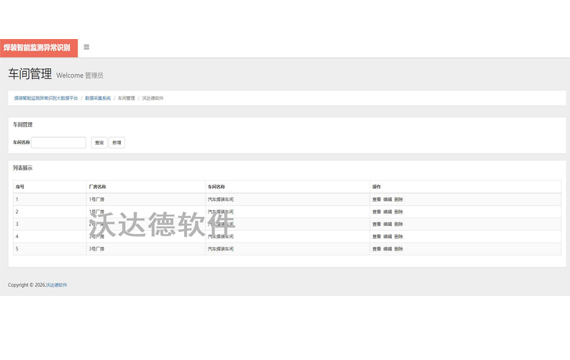The width and height of the screenshot is (570, 360).
Task: Toggle the sidebar hamburger menu icon
Action: 87,47
